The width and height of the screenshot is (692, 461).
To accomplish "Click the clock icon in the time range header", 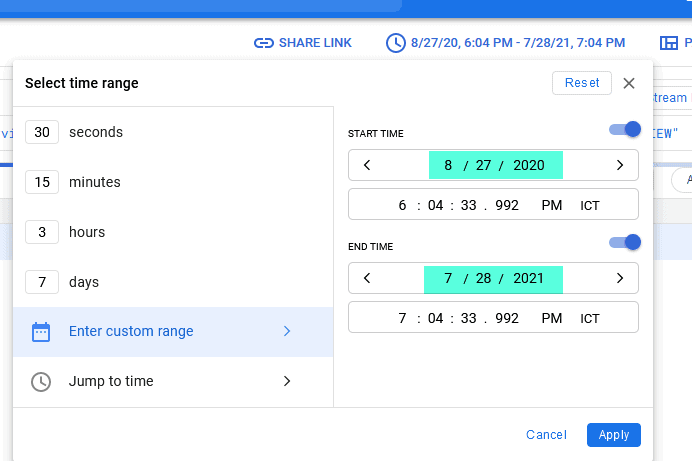I will point(396,43).
